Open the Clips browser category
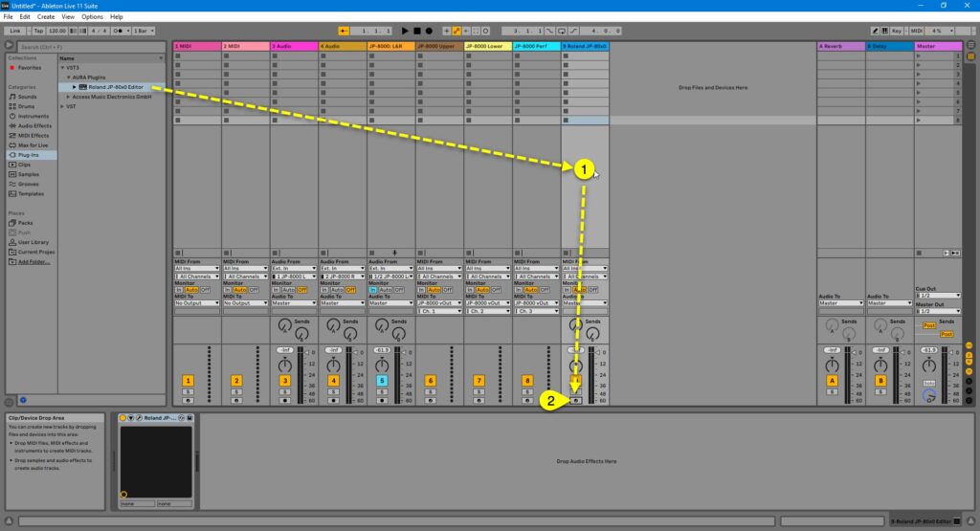The image size is (980, 531). pos(20,165)
